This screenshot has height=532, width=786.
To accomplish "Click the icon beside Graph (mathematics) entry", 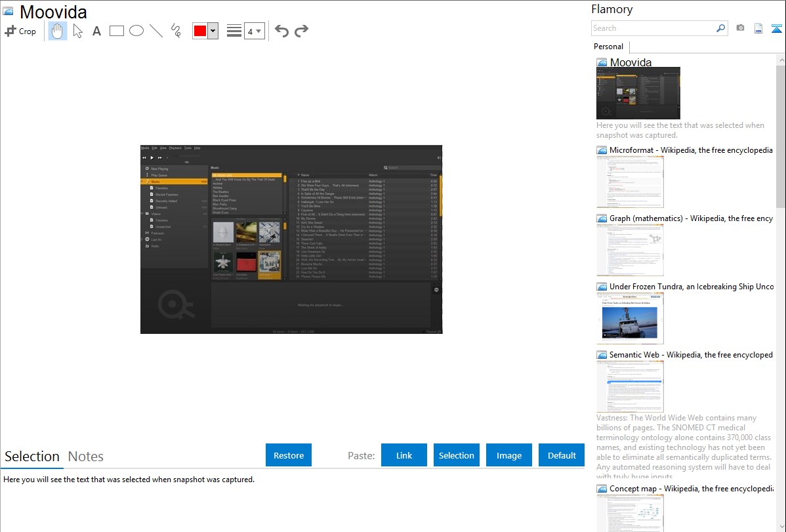I will point(602,218).
